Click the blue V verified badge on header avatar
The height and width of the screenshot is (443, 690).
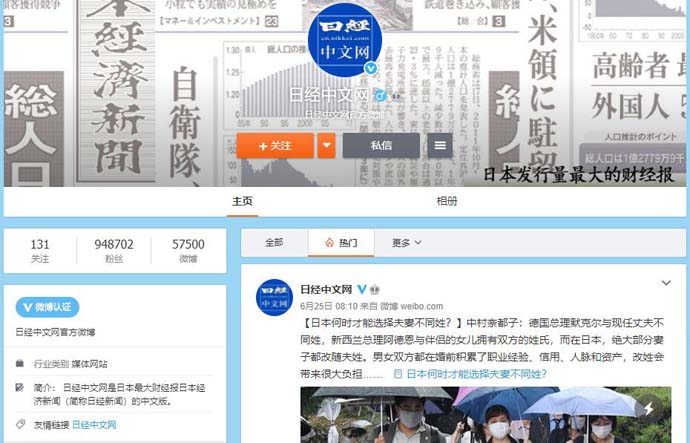pos(371,68)
